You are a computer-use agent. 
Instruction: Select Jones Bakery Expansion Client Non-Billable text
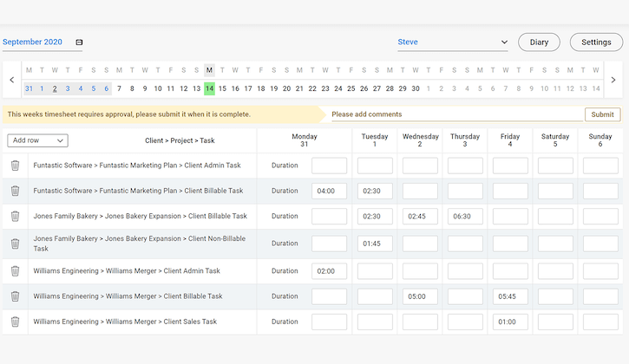tap(139, 244)
